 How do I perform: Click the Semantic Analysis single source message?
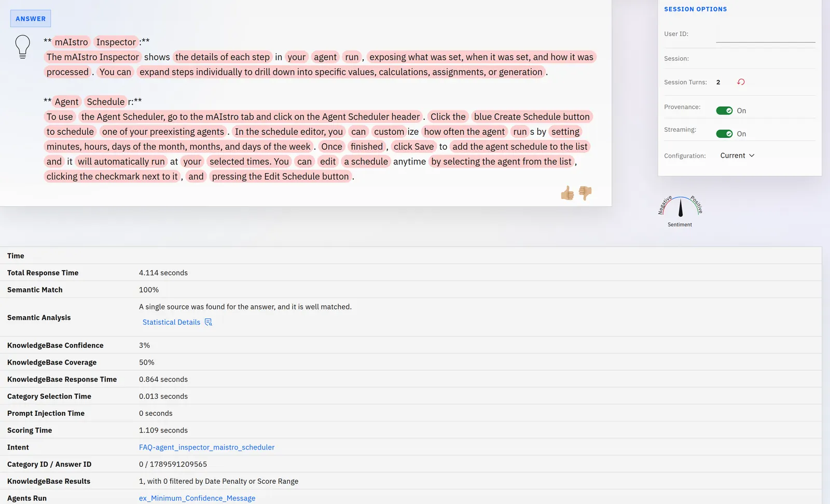click(245, 307)
